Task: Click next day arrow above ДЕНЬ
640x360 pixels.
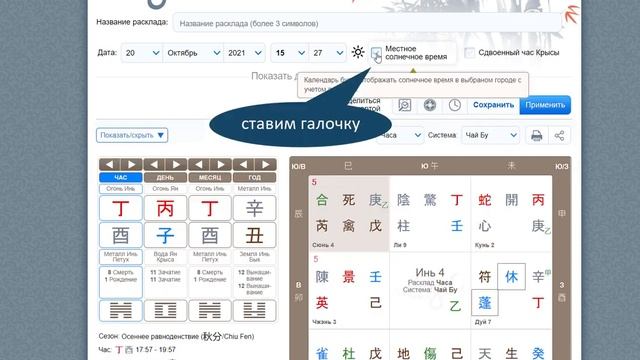Action: [x=176, y=164]
